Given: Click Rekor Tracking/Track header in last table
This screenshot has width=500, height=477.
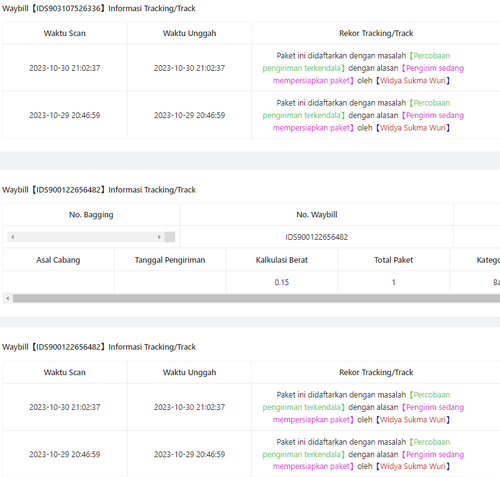Looking at the screenshot, I should pos(376,372).
